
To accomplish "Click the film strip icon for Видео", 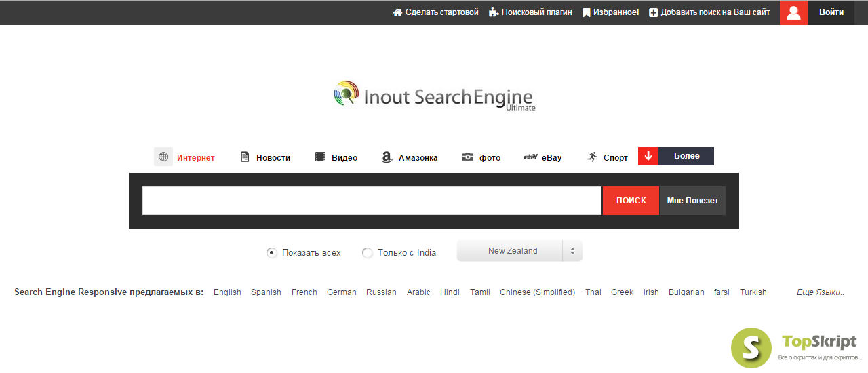I will point(320,157).
